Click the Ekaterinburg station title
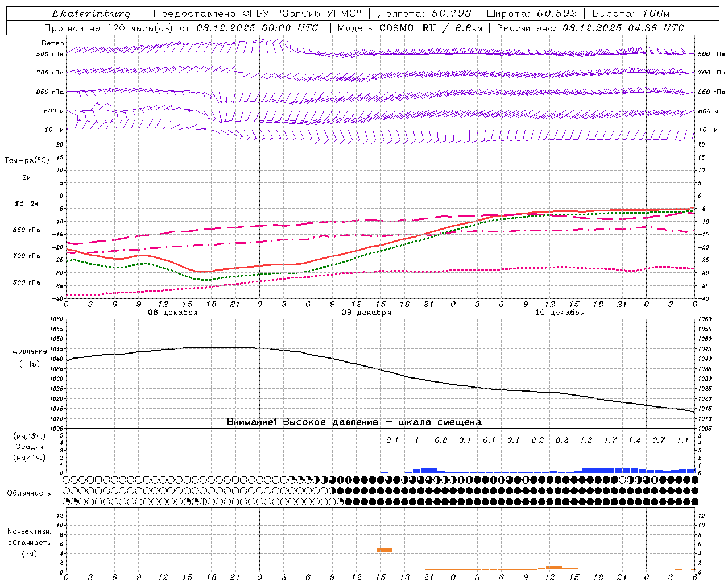Viewport: 728px width, 582px height. [x=91, y=14]
